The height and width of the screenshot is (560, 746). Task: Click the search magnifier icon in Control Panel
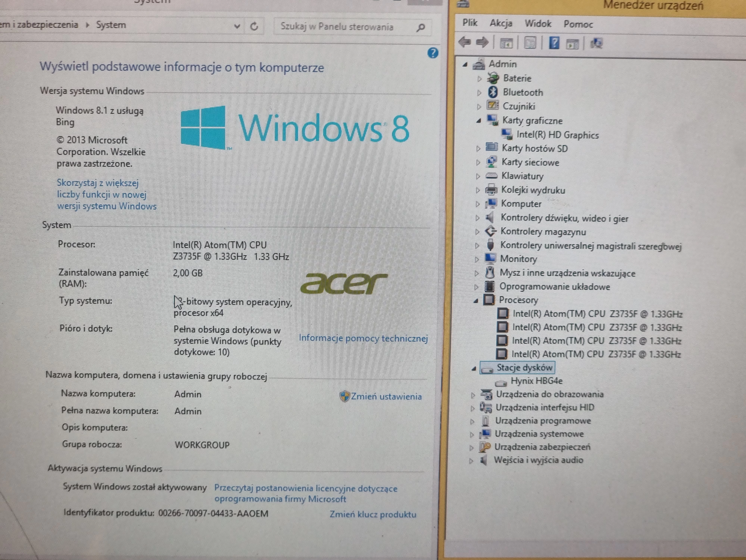420,28
